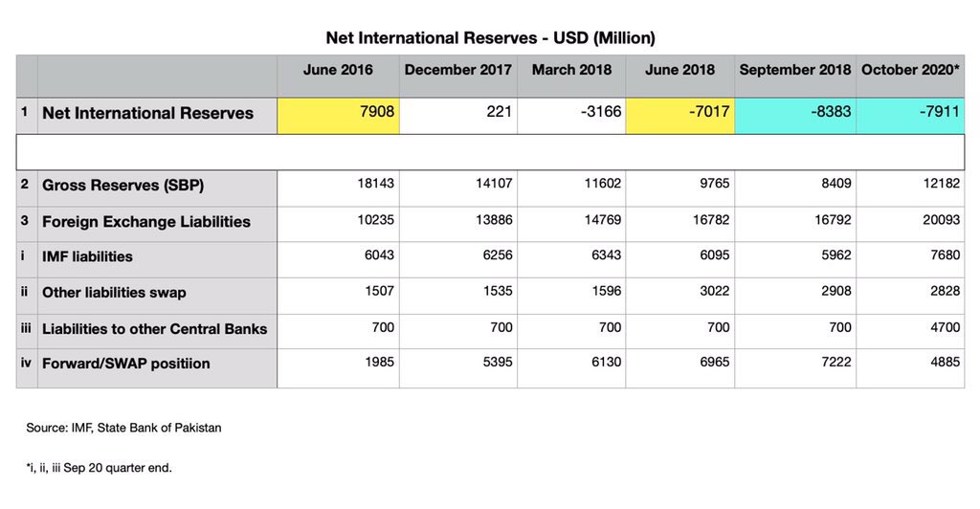This screenshot has height=509, width=980.
Task: Click the IMF liabilities row label
Action: point(87,256)
